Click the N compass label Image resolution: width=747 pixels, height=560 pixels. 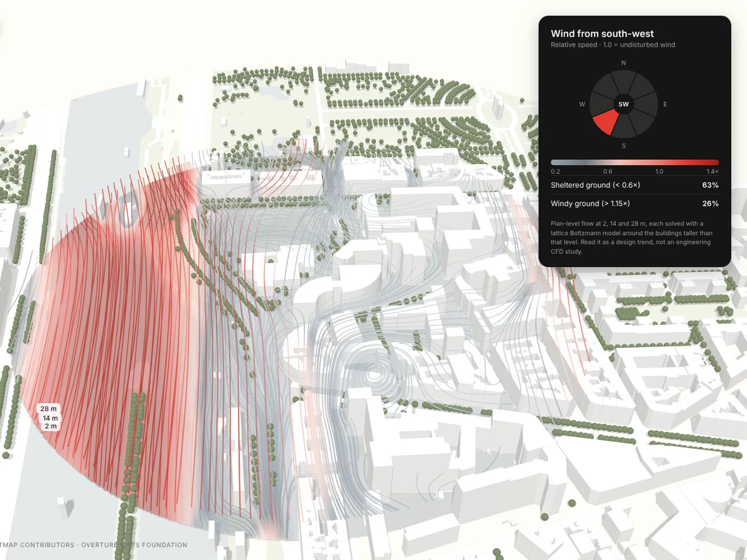pyautogui.click(x=624, y=63)
